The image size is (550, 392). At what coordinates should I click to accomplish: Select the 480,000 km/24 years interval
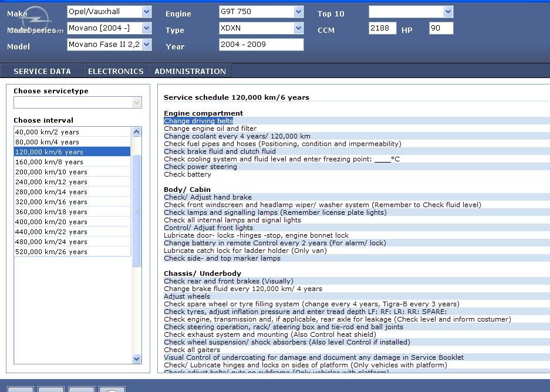click(x=72, y=242)
